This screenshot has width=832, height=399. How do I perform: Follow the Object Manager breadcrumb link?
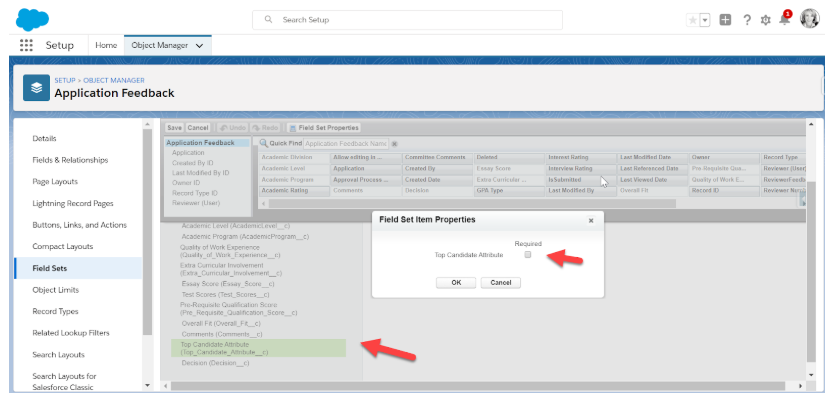[114, 80]
